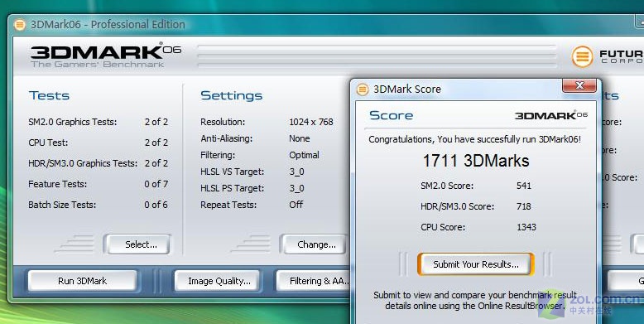Click the Futuremark Corporation orange logo

[582, 56]
